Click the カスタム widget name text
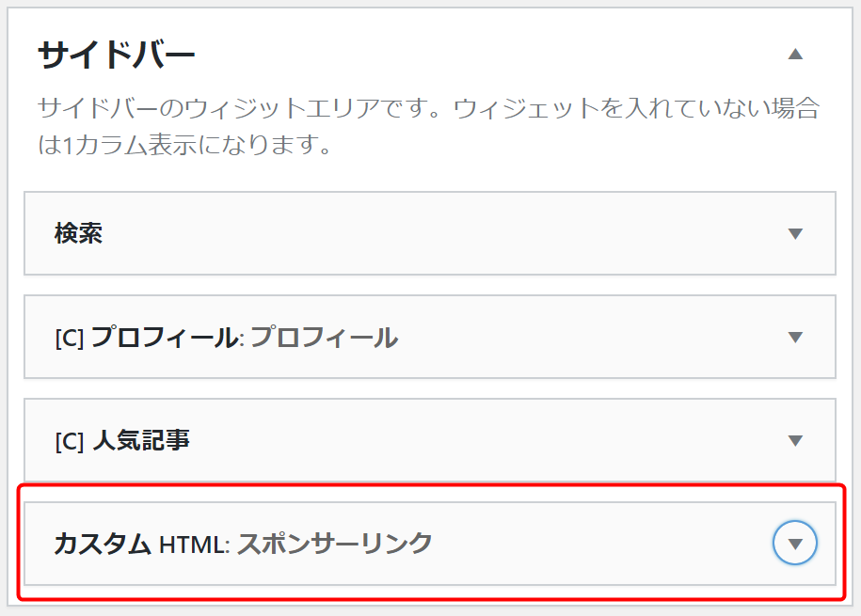The height and width of the screenshot is (616, 861). [103, 544]
